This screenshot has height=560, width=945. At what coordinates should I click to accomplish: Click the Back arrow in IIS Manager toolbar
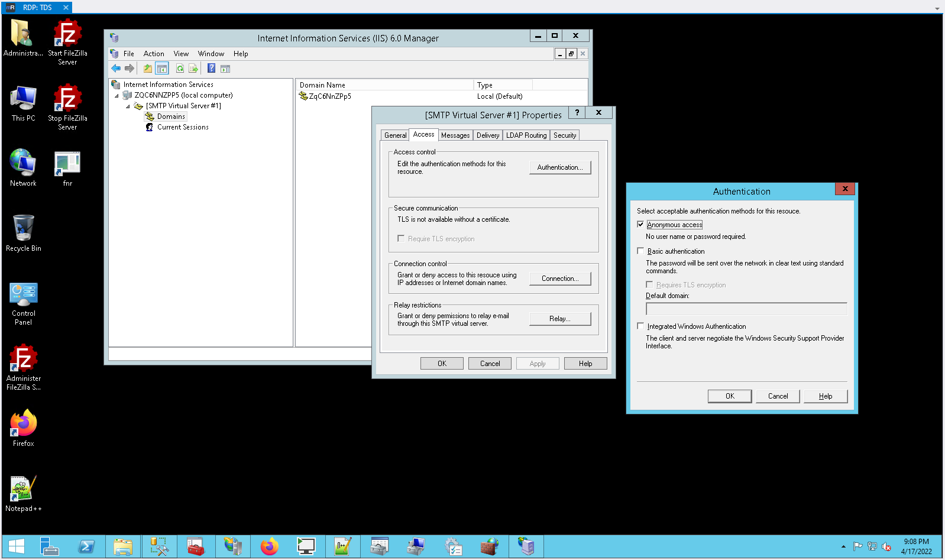click(x=116, y=69)
